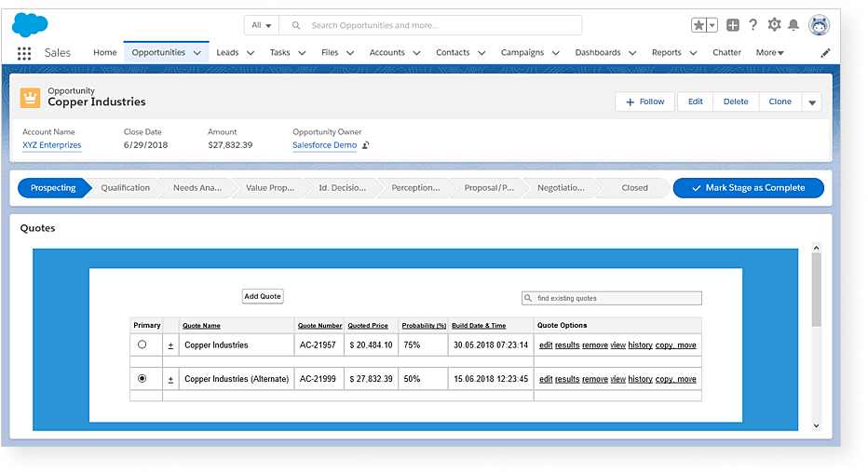Select the Qualification stage in the path
The image size is (868, 473).
[125, 188]
